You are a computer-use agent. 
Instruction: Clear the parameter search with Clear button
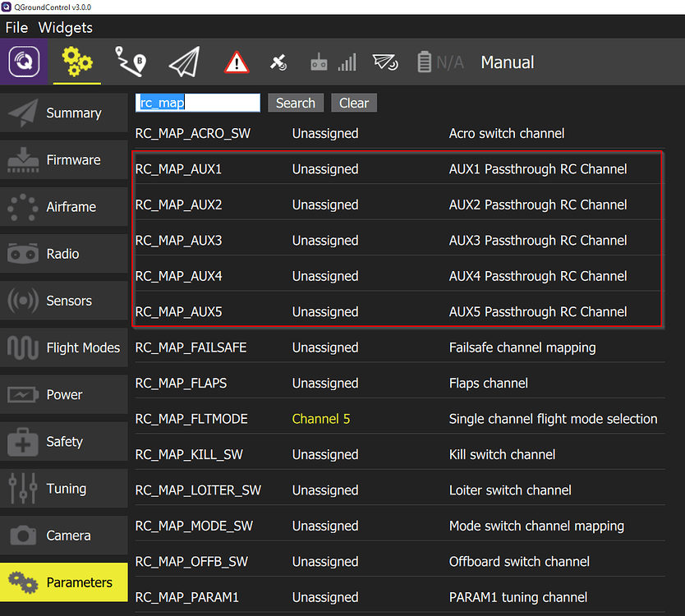point(353,103)
